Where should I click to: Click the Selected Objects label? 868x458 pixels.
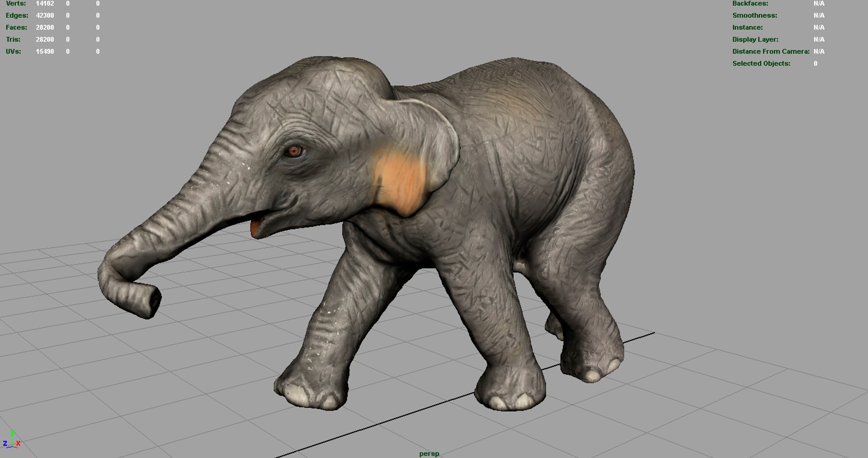click(761, 63)
